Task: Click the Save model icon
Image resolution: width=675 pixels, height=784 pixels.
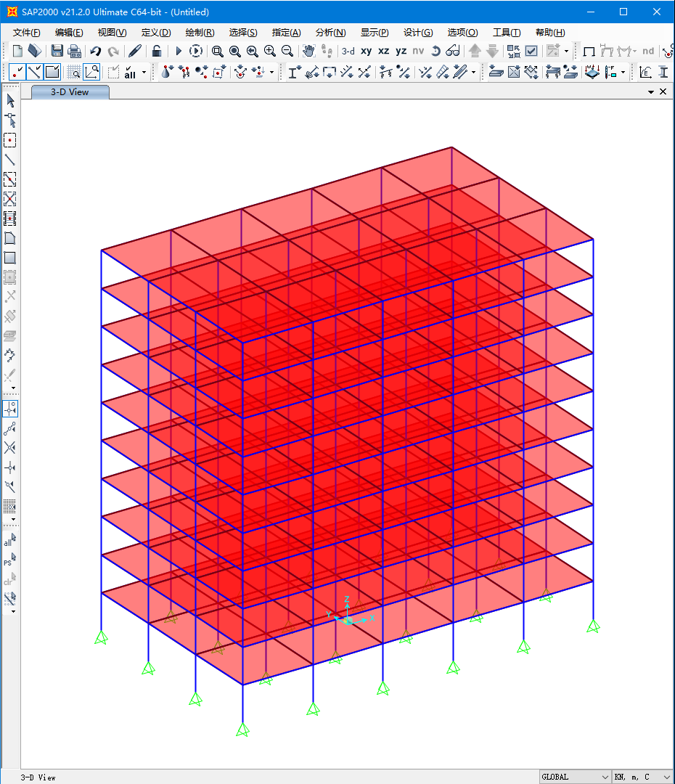Action: tap(57, 51)
